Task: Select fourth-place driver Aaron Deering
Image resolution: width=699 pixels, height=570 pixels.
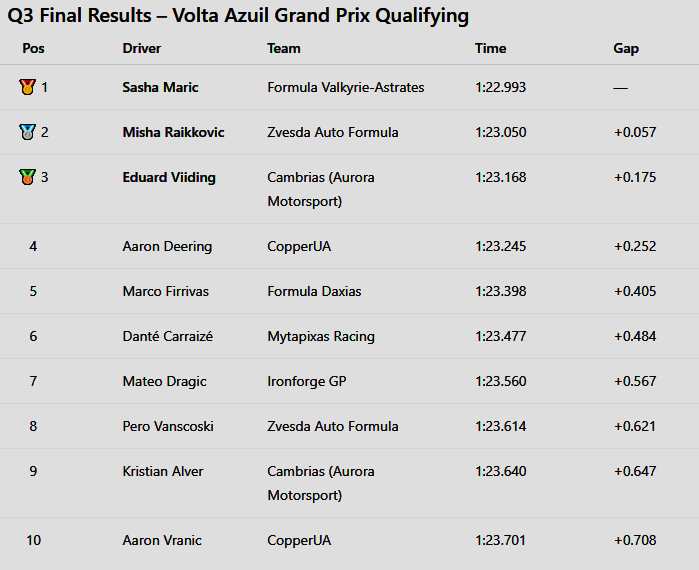Action: pos(167,246)
